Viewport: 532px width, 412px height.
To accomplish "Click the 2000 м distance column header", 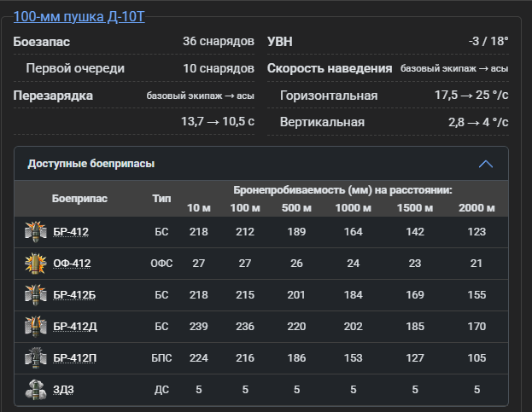I will point(476,207).
